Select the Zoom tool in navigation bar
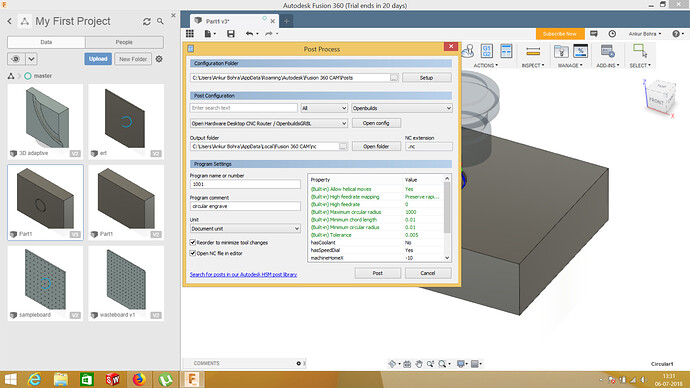The width and height of the screenshot is (690, 388). 430,364
